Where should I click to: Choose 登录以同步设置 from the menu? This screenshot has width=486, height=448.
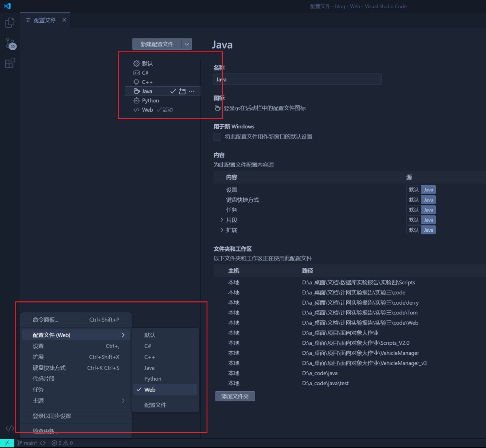(x=76, y=416)
